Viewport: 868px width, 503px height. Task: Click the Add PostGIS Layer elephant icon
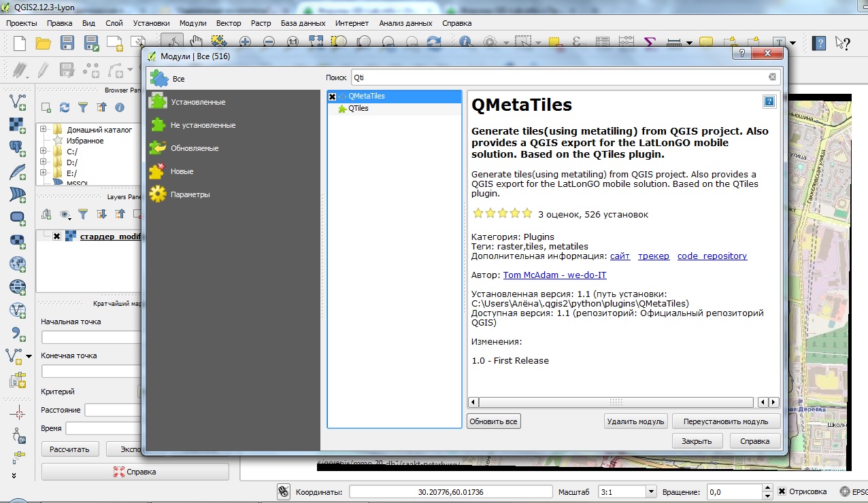point(18,148)
